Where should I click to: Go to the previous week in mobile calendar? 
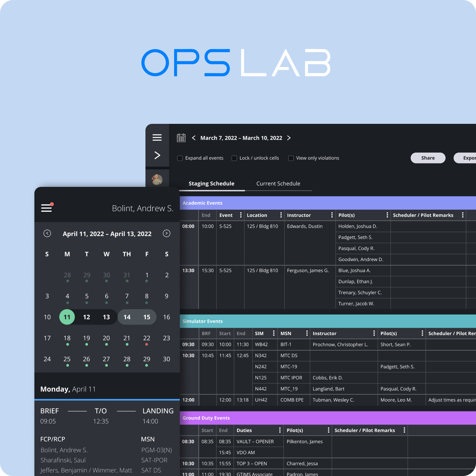(47, 234)
